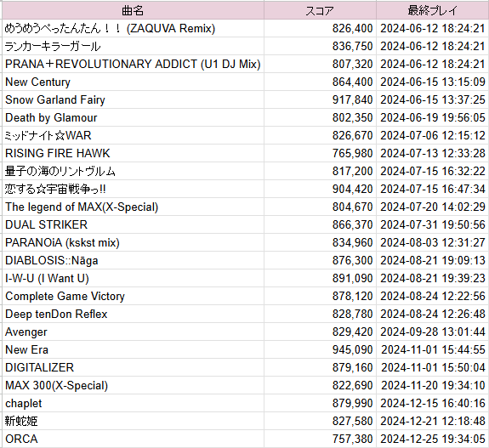Select the 'I-W-U (I Want U)' cell
The width and height of the screenshot is (489, 448).
[x=133, y=278]
